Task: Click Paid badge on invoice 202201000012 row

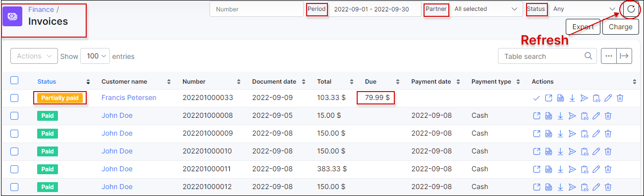Action: (48, 187)
